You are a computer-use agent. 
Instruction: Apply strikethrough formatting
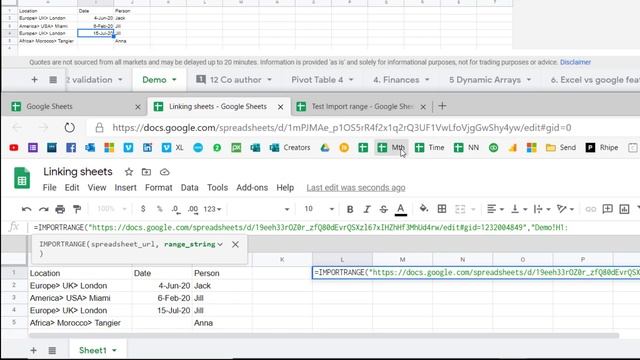point(383,209)
